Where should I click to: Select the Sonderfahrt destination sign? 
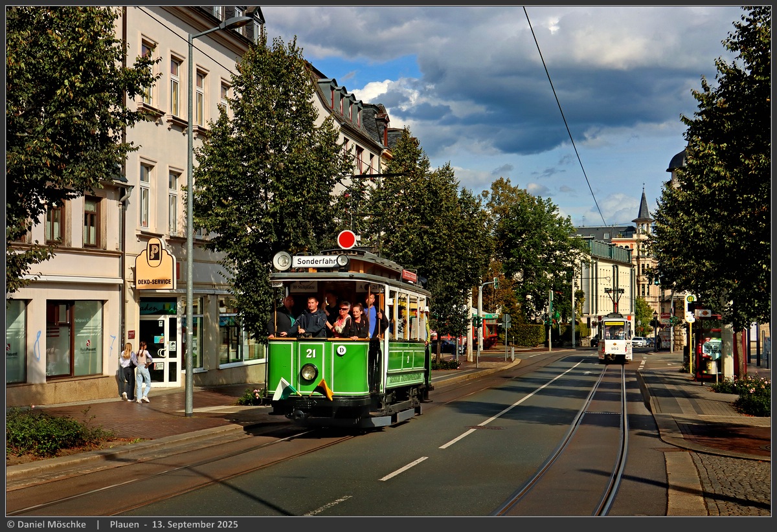pos(315,261)
